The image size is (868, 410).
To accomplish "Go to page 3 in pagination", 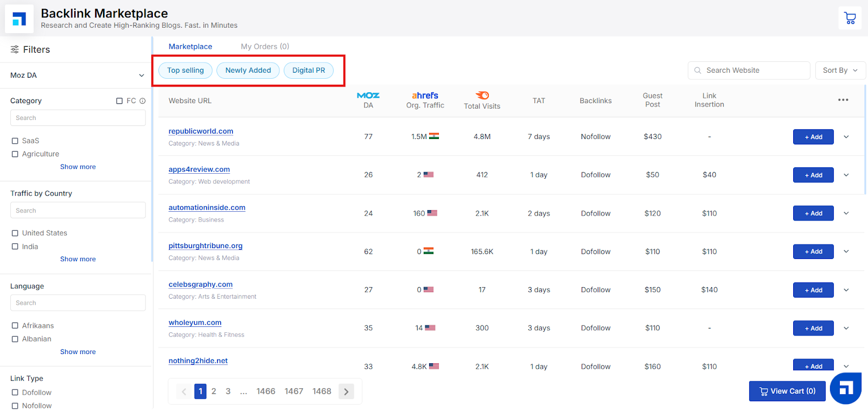I will 228,392.
